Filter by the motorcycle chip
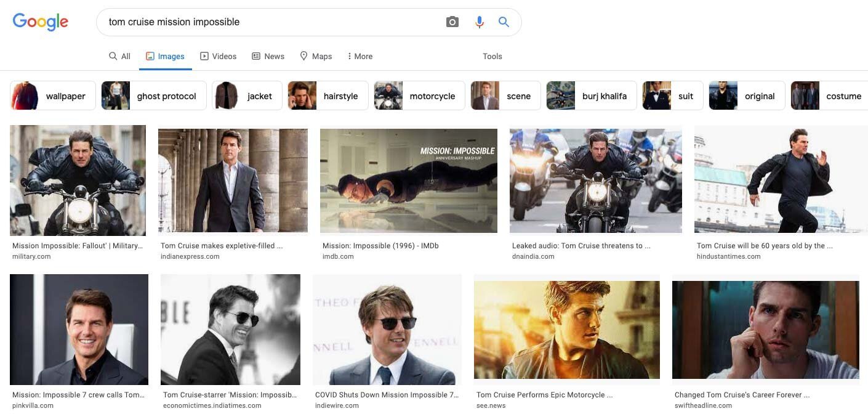The width and height of the screenshot is (868, 414). click(420, 95)
